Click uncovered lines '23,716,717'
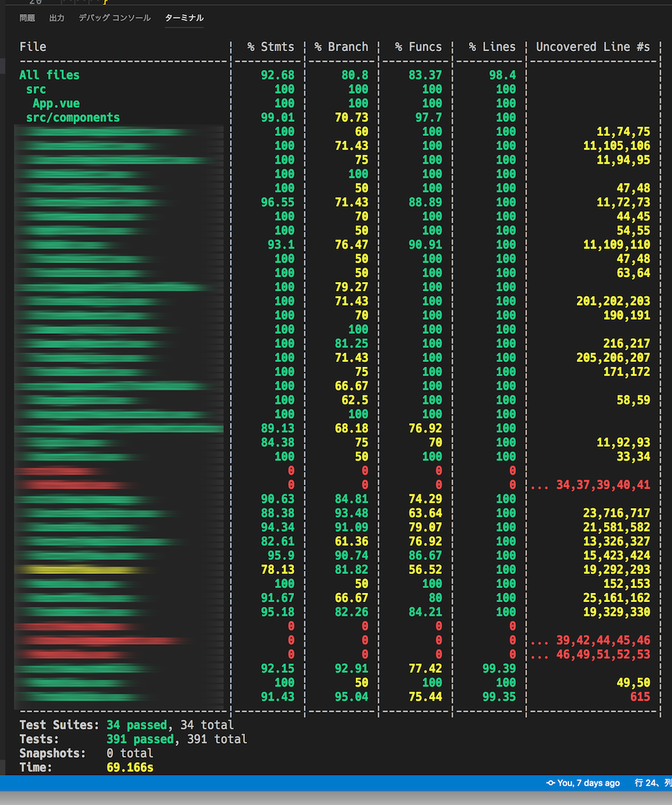This screenshot has height=805, width=672. pos(617,513)
